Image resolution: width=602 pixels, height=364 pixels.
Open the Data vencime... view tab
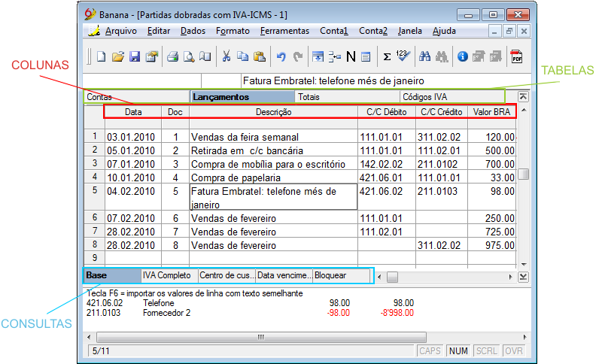pos(284,275)
